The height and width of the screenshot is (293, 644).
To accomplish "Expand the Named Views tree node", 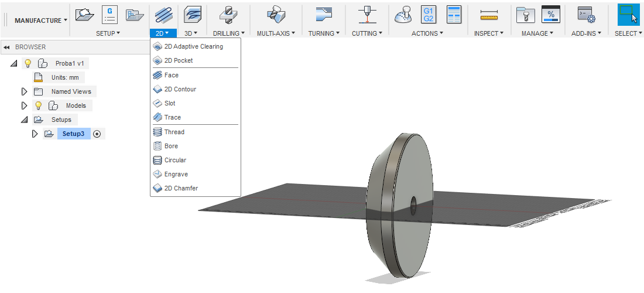I will pos(24,91).
